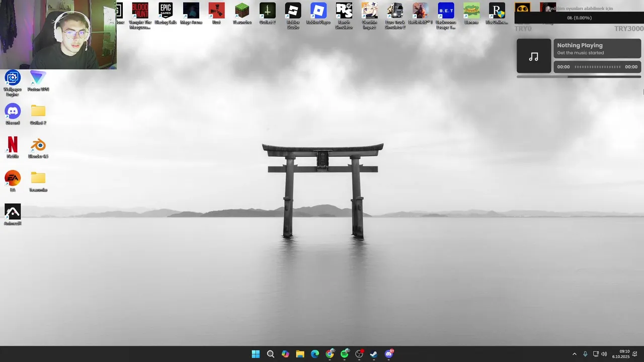Select the Epic Games Blazing Sails shortcut
The image size is (644, 362).
point(166,14)
